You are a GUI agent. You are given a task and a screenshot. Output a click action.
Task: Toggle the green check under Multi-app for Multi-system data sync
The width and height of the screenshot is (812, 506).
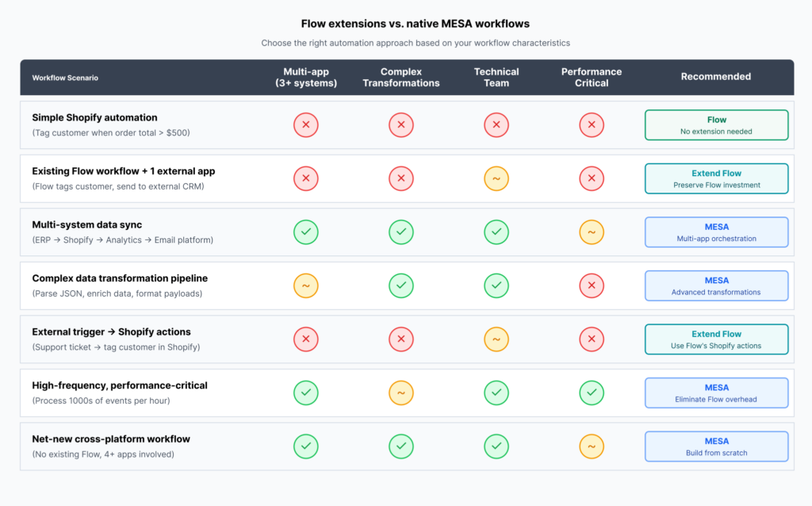306,232
